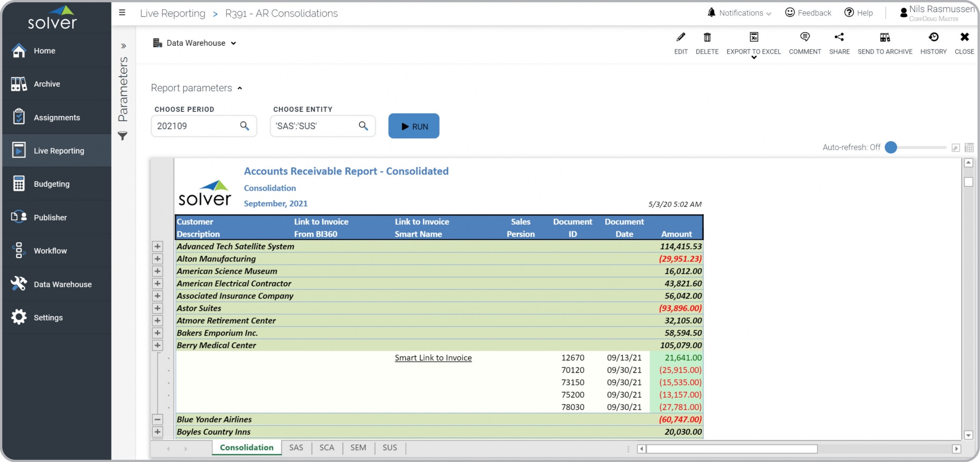Switch to the SAS sheet tab
Screen dimensions: 980x462
[296, 447]
